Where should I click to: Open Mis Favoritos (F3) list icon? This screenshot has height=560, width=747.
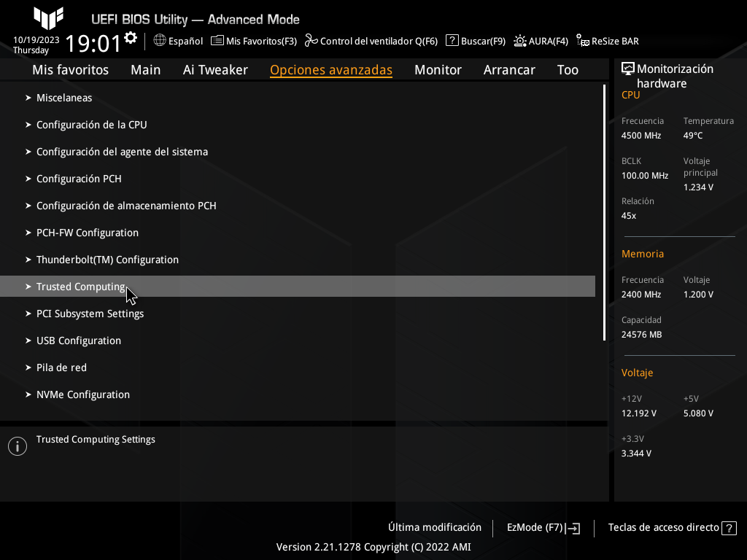pyautogui.click(x=217, y=41)
